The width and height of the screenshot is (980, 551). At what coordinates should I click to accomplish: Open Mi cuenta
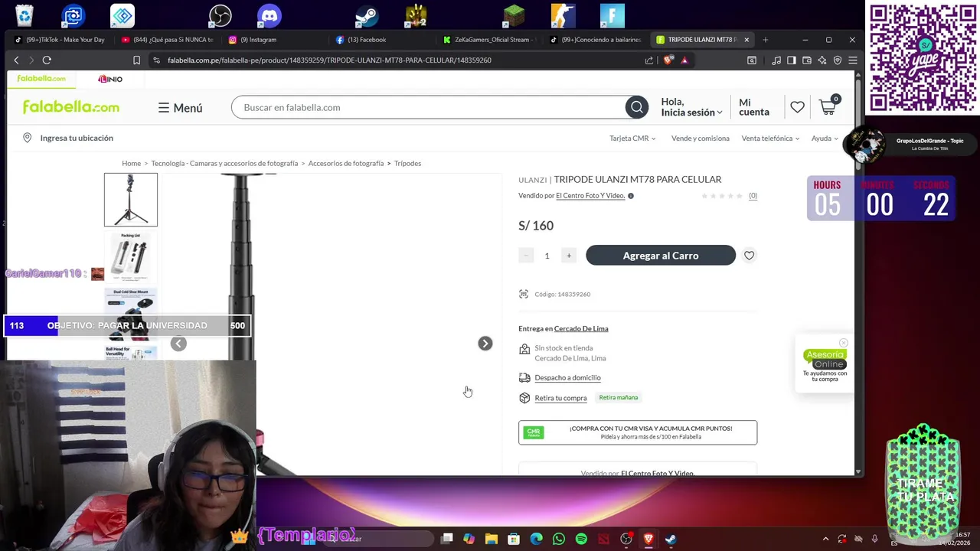pyautogui.click(x=754, y=107)
